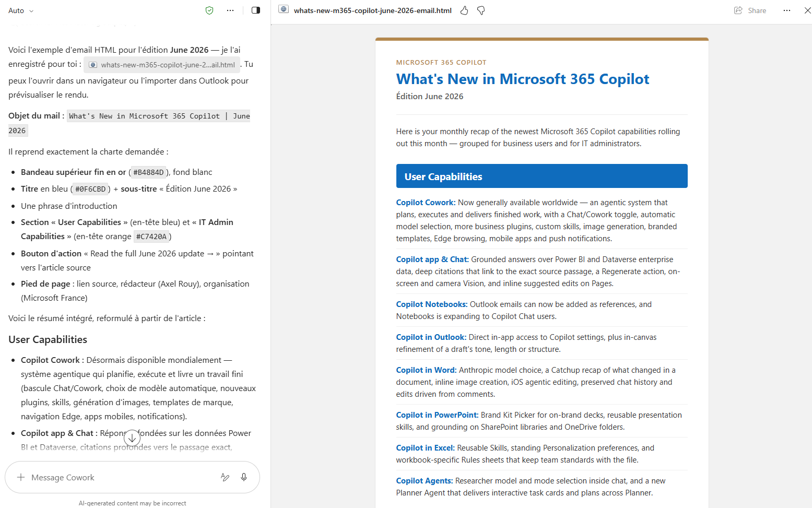This screenshot has height=508, width=812.
Task: Click Copilot in Excel label in the email
Action: [426, 448]
